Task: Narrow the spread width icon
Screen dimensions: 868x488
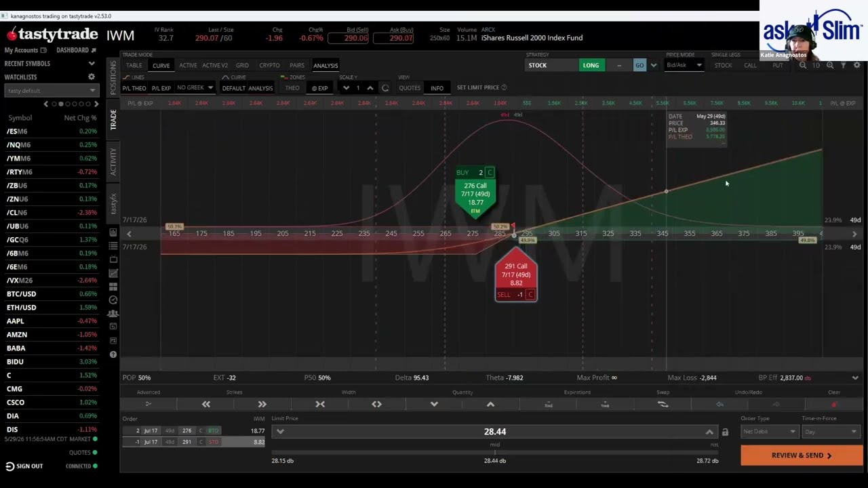Action: (320, 404)
